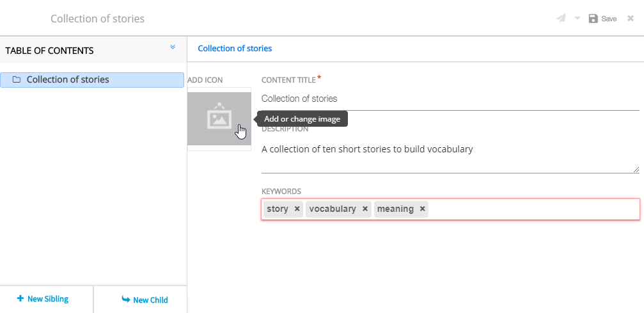Click the TABLE OF CONTENTS header
Screen dimensions: 644x313
pos(49,51)
